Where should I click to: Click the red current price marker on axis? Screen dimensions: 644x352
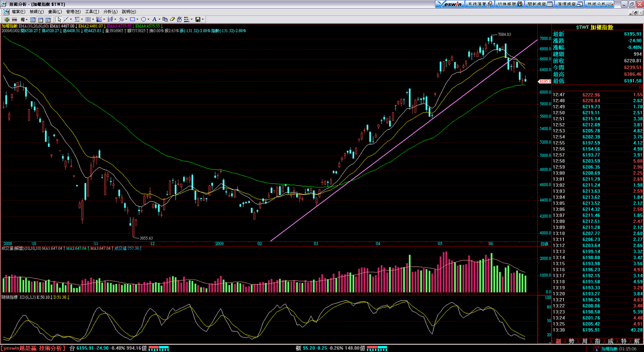pos(545,81)
